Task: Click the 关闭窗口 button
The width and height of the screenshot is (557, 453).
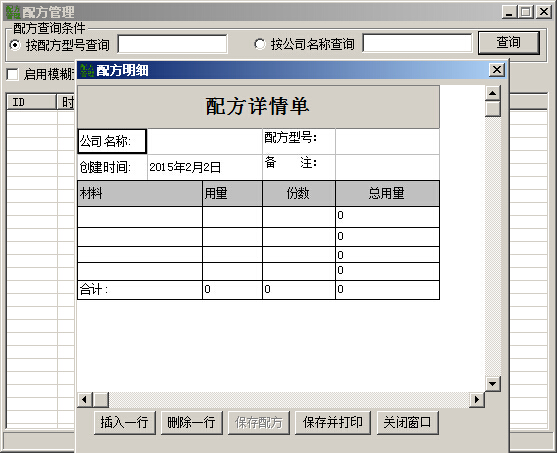Action: coord(407,422)
